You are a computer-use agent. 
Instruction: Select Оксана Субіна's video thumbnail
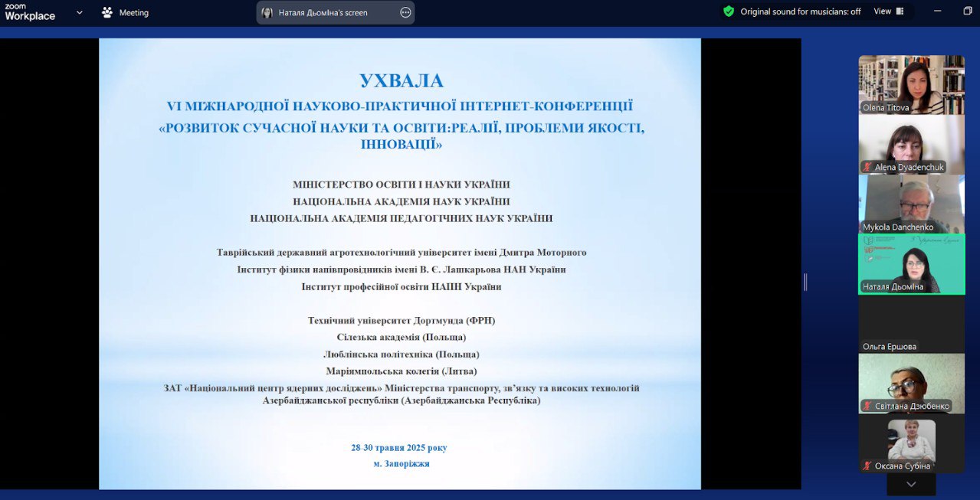(x=911, y=443)
